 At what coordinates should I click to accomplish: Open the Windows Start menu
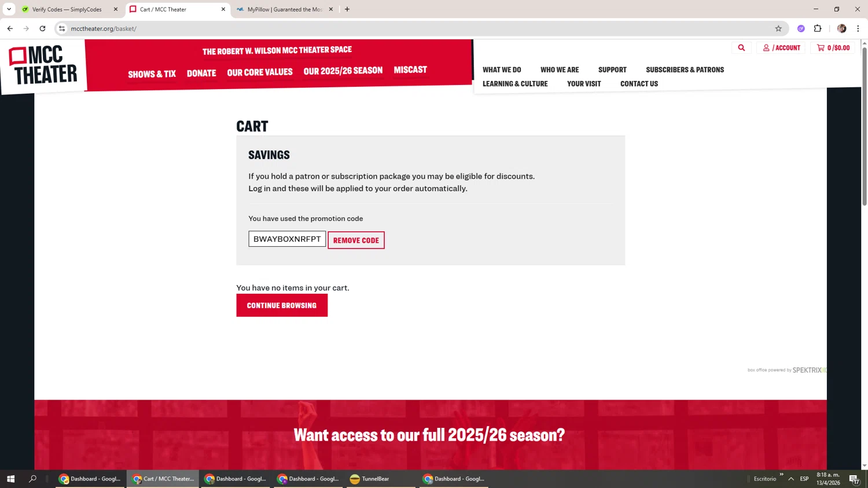click(x=10, y=479)
